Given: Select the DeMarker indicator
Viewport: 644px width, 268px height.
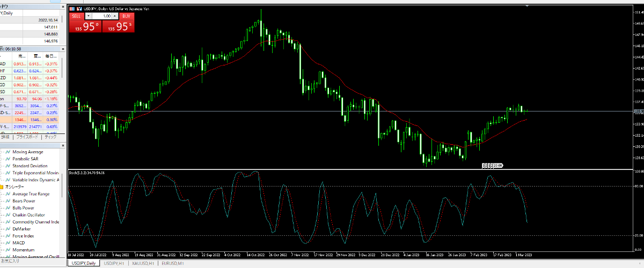Looking at the screenshot, I should [22, 229].
